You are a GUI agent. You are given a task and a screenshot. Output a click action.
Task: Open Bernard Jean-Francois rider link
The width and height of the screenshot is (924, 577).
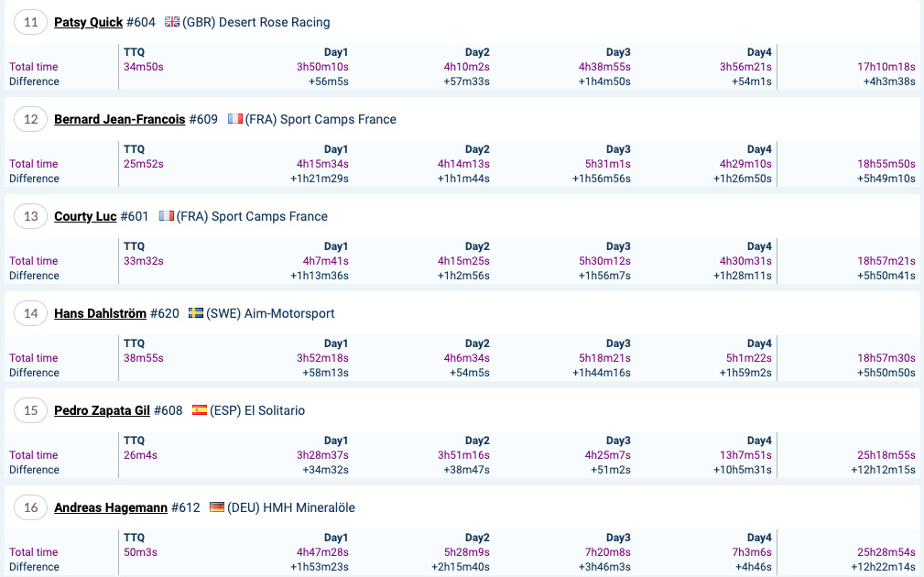point(120,119)
